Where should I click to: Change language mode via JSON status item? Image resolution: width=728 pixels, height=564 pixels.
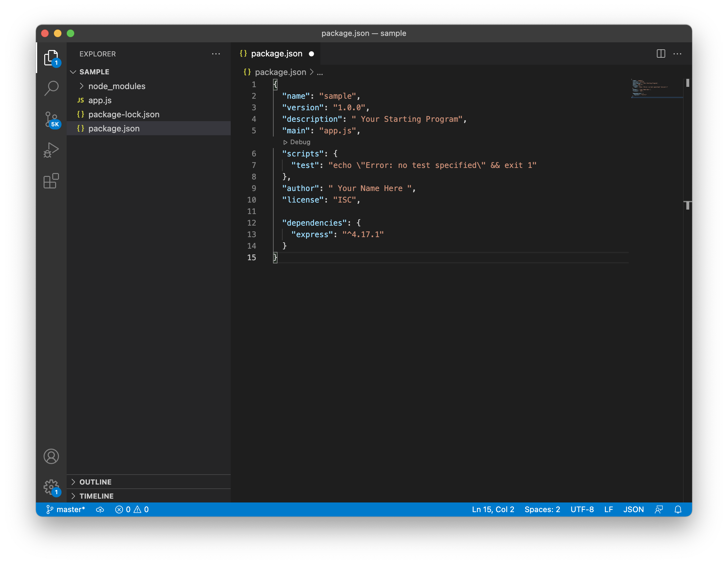(x=633, y=509)
